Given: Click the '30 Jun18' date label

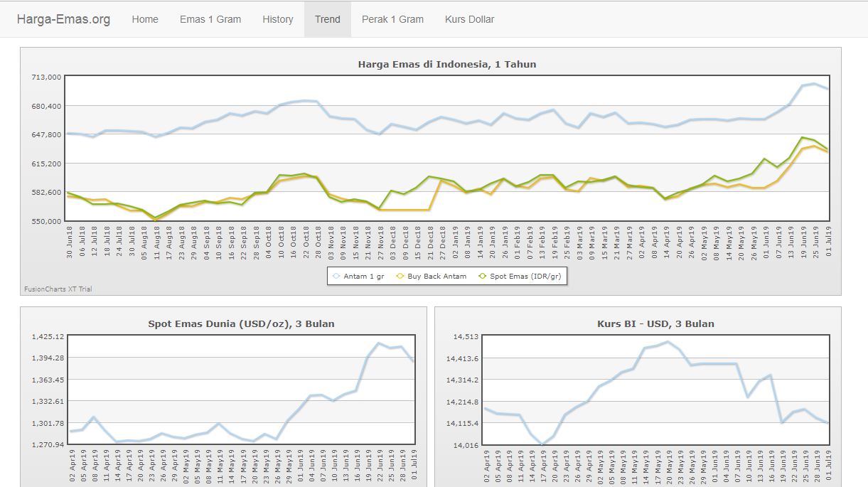Looking at the screenshot, I should pos(69,242).
